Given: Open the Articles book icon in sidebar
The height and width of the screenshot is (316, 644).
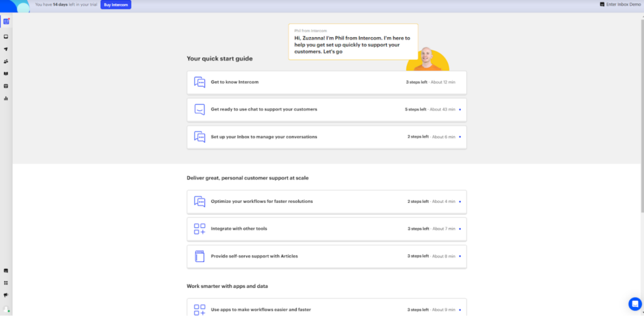Looking at the screenshot, I should pyautogui.click(x=6, y=74).
